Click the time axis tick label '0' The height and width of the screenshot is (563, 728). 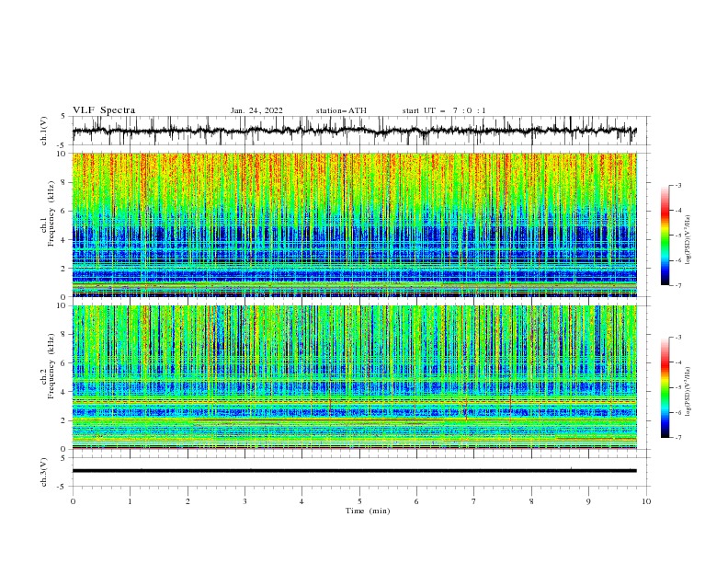pyautogui.click(x=73, y=501)
